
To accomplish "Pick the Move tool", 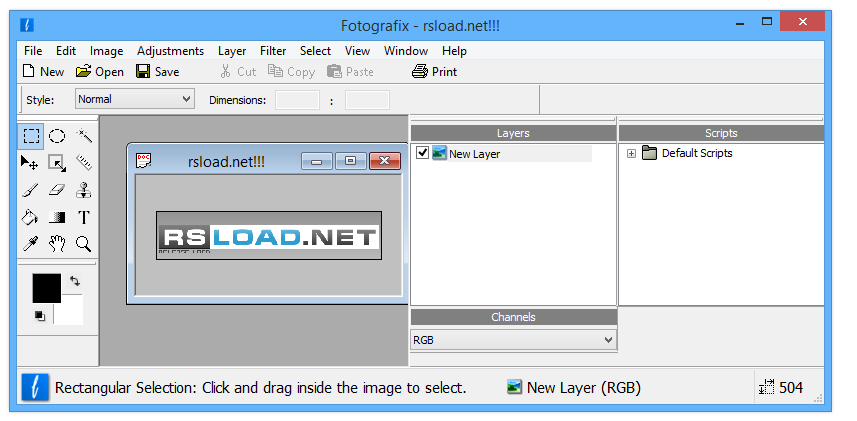I will click(31, 163).
